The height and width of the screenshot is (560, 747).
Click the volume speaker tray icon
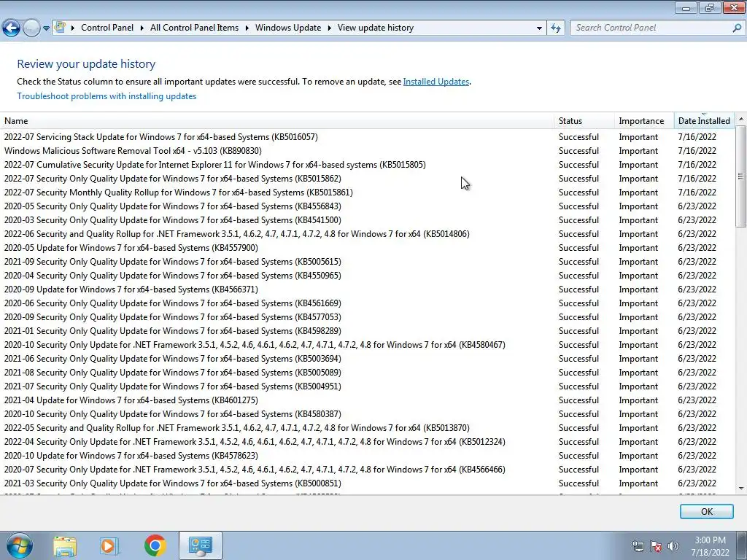673,546
